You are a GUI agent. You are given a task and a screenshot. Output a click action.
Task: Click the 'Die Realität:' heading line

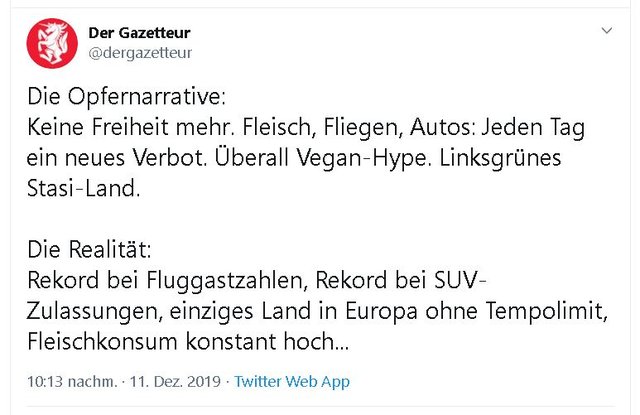[89, 249]
